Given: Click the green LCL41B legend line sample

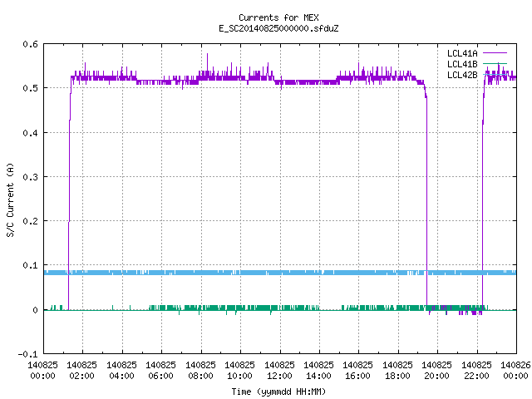Looking at the screenshot, I should [495, 64].
